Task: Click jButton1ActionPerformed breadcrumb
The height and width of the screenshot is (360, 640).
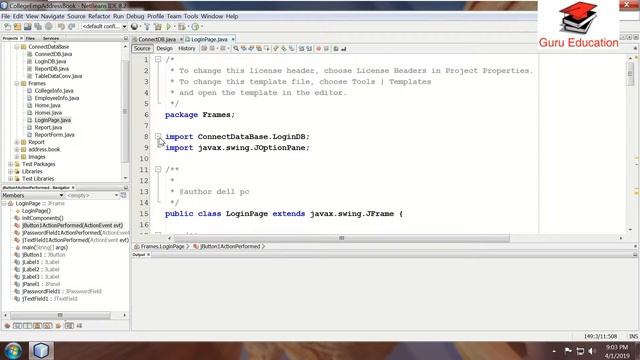Action: (x=230, y=247)
